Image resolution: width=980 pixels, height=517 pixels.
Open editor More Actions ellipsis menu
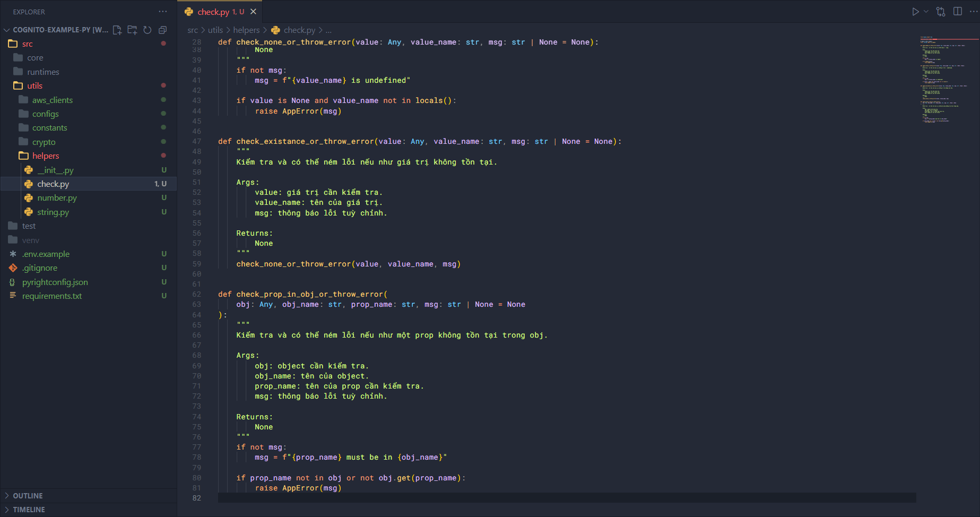click(x=974, y=12)
